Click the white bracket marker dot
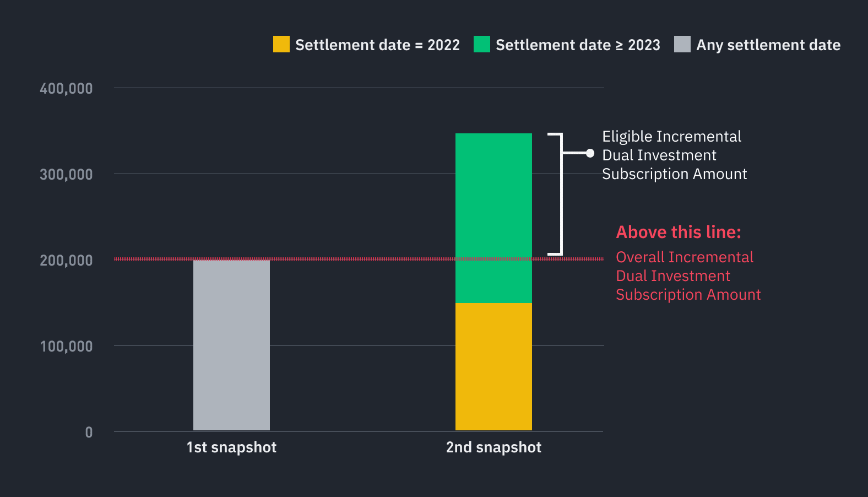The image size is (868, 497). coord(590,153)
